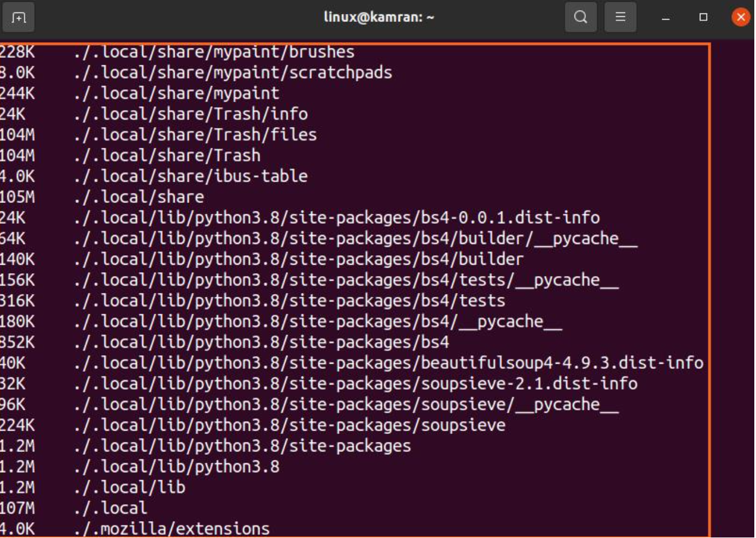Click the ./.local/share/ibus-table path
Screen dimensions: 756x538
190,176
